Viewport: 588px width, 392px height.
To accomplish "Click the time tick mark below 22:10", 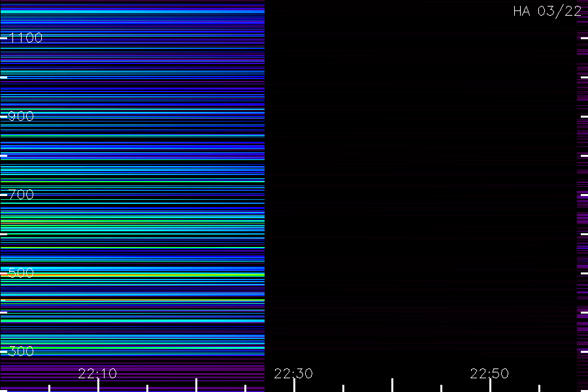I will pos(98,385).
